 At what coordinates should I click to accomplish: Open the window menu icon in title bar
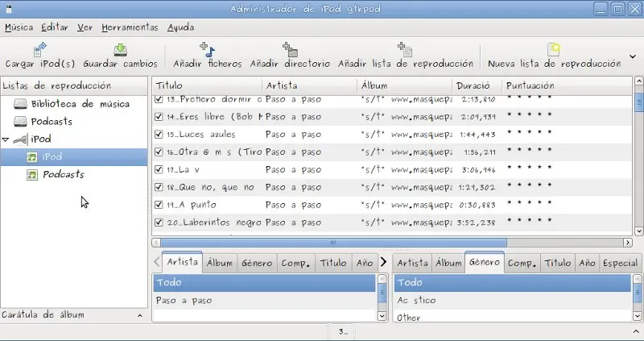tap(9, 9)
